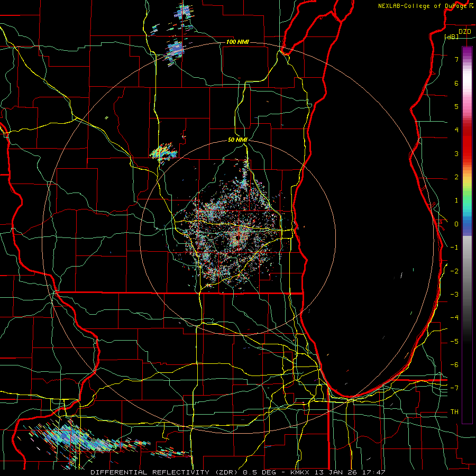Click the "-3" value on the scale
476x476 pixels.
pos(454,295)
